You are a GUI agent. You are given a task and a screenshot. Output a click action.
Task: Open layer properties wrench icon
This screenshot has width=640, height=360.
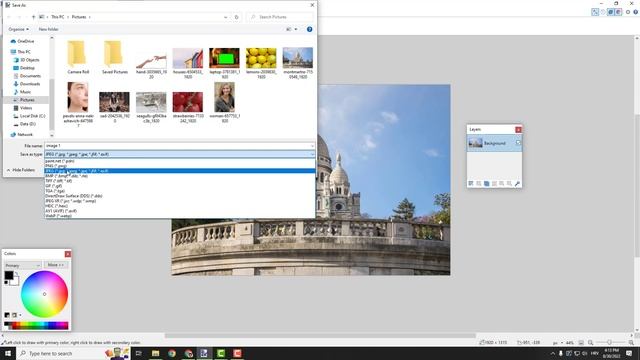click(x=517, y=184)
